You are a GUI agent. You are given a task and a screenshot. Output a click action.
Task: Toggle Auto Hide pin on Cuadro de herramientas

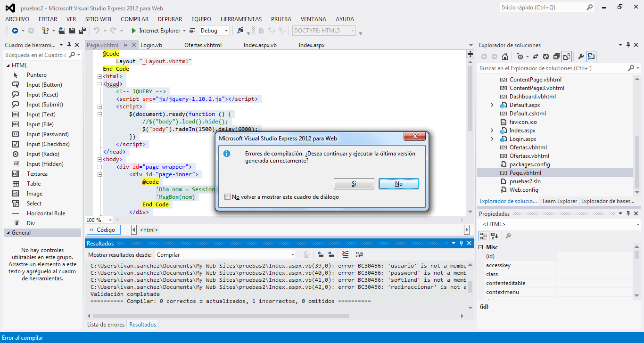coord(69,45)
